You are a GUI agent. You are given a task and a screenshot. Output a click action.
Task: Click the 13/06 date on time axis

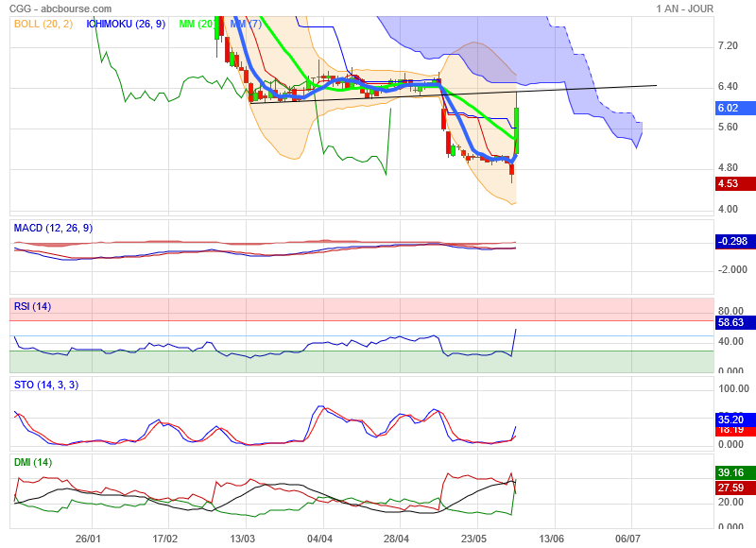[551, 539]
